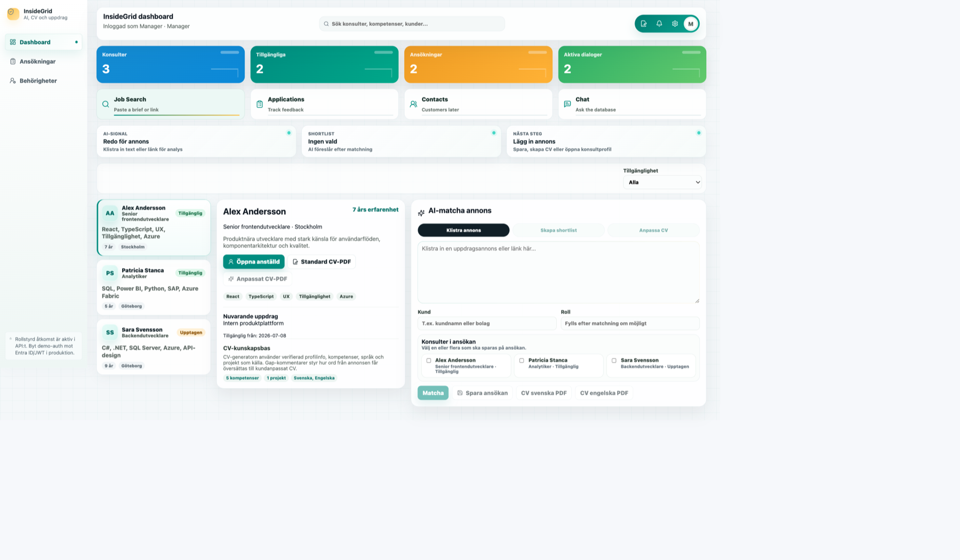Click the CV svenska PDF button
Viewport: 960px width, 560px height.
(x=543, y=393)
